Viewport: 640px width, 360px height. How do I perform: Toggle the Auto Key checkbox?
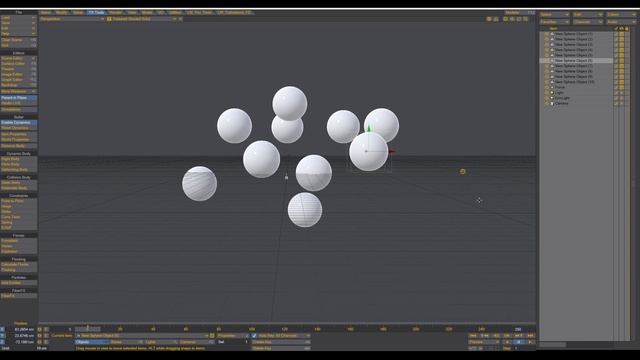coord(254,336)
